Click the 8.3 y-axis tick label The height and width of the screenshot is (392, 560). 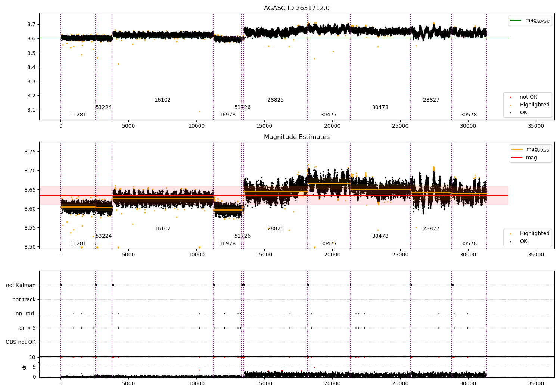(31, 81)
